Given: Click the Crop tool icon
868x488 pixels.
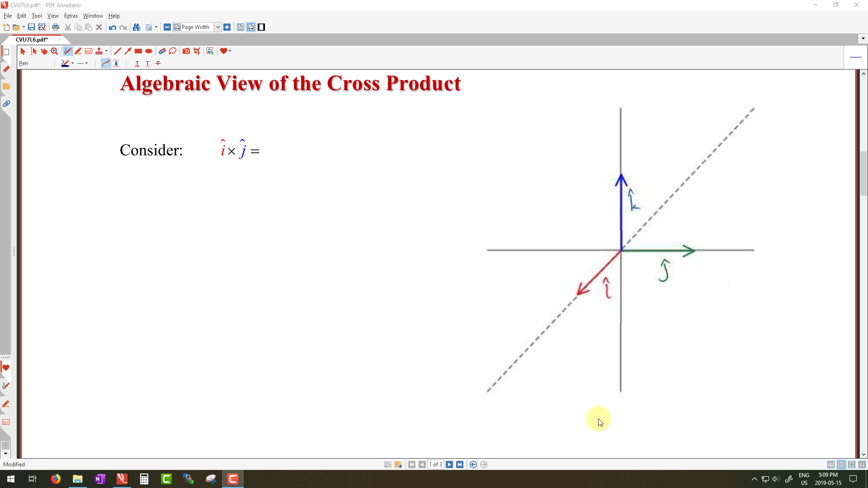Looking at the screenshot, I should point(197,51).
